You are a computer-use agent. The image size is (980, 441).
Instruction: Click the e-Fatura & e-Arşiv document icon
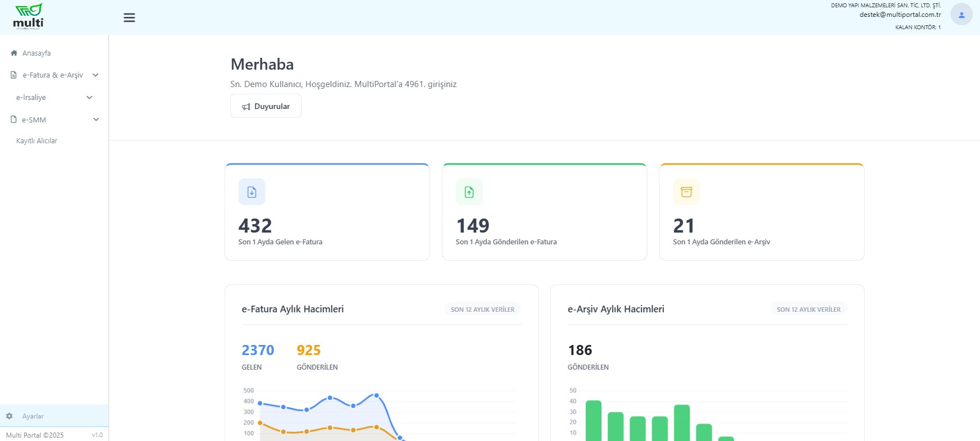(14, 75)
